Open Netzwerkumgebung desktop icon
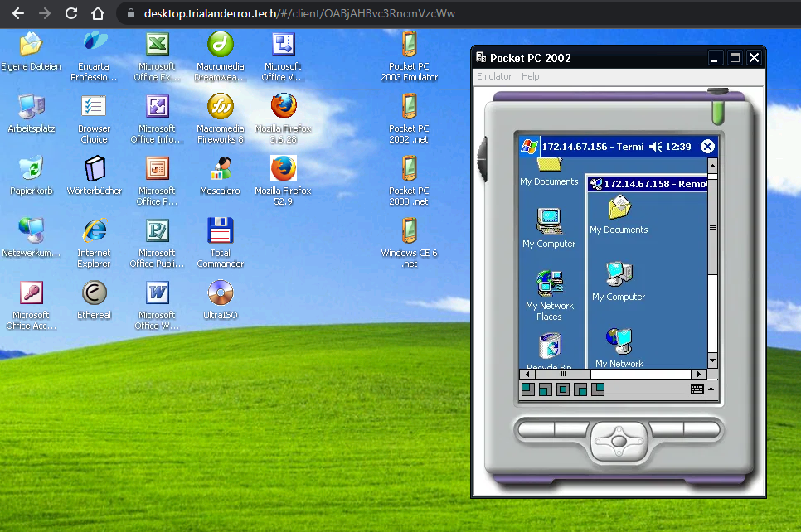The image size is (801, 532). [x=32, y=239]
